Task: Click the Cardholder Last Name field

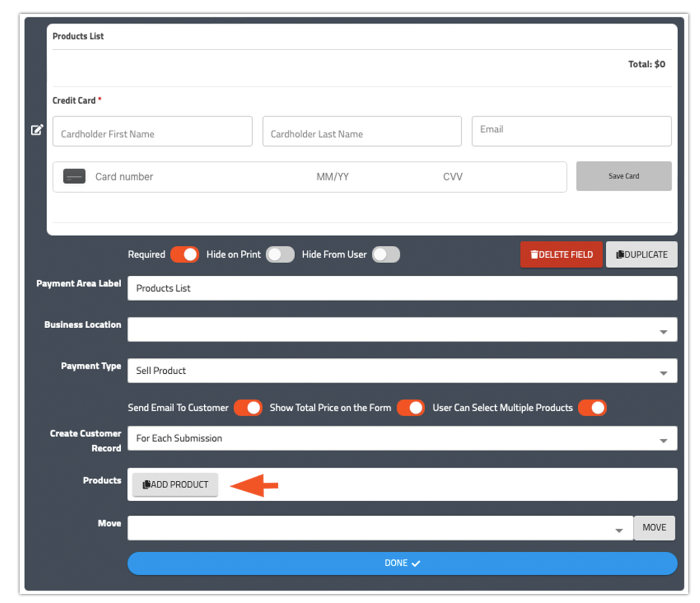Action: pos(362,131)
